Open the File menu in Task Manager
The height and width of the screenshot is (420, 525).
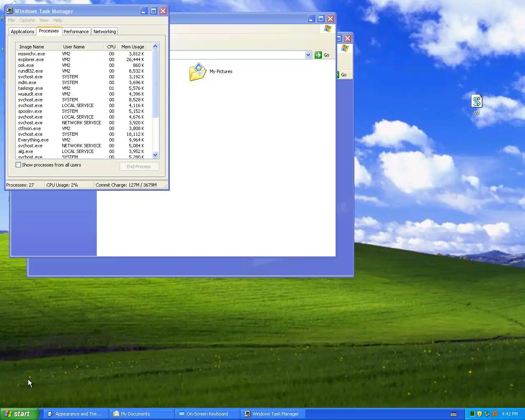click(x=11, y=20)
